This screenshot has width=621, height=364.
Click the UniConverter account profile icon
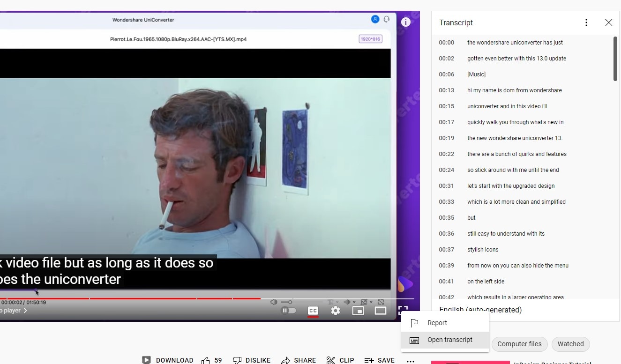(x=375, y=19)
